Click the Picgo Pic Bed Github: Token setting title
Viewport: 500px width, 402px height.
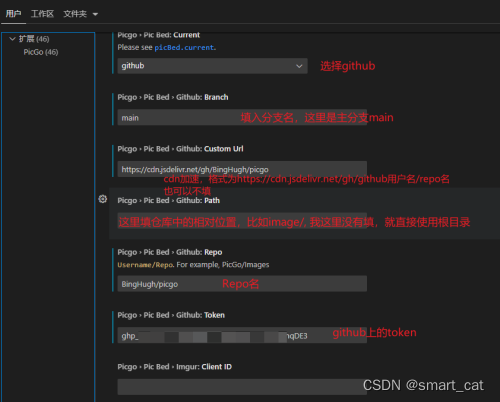pyautogui.click(x=171, y=315)
